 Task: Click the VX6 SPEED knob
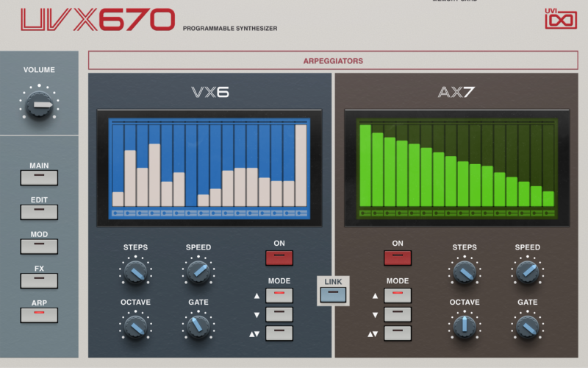[x=198, y=272]
